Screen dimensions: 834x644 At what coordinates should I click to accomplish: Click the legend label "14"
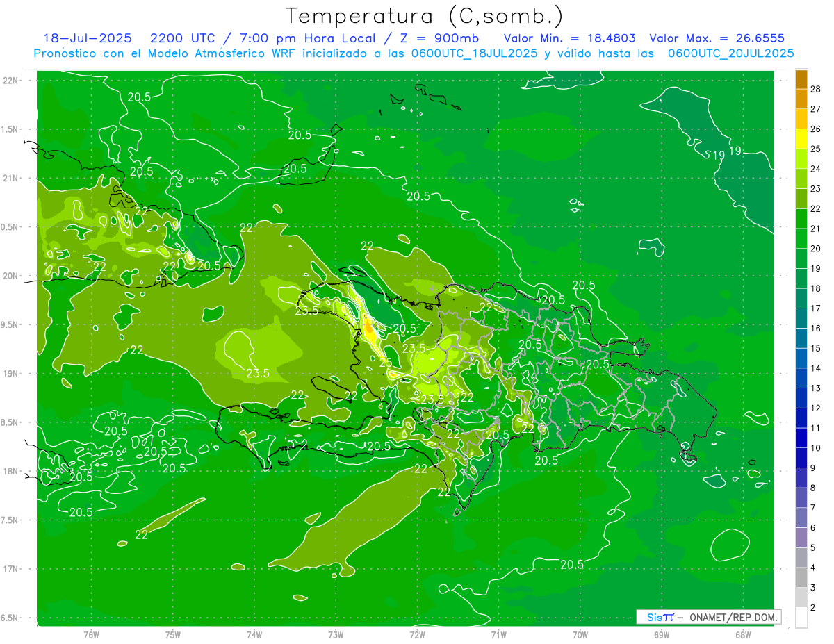click(x=815, y=368)
